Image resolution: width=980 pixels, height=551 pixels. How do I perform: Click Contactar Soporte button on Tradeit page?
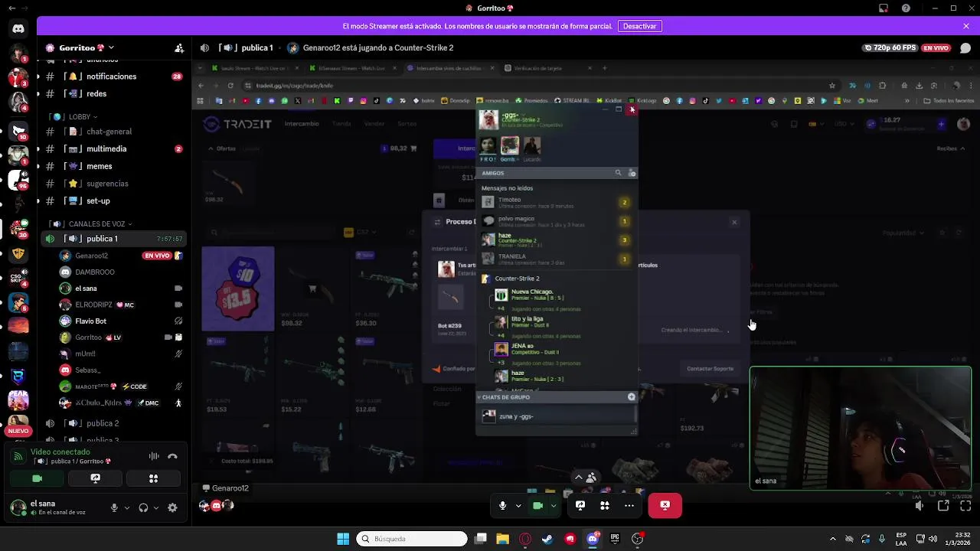[x=710, y=369]
